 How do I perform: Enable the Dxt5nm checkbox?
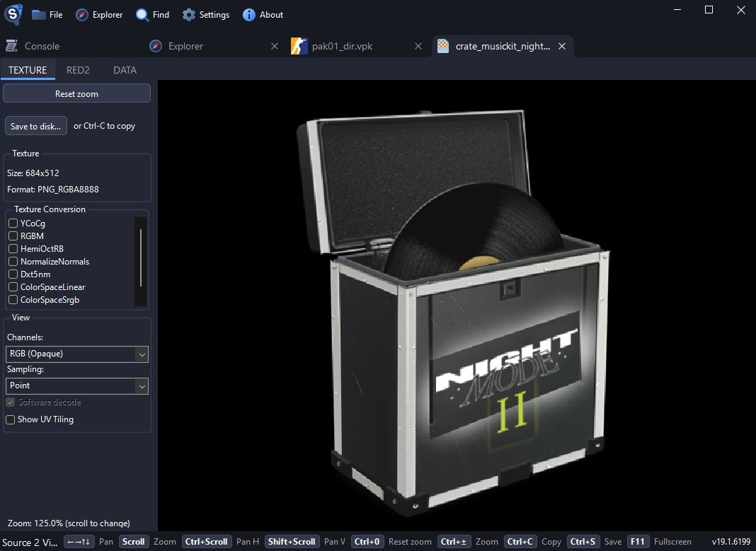point(13,274)
